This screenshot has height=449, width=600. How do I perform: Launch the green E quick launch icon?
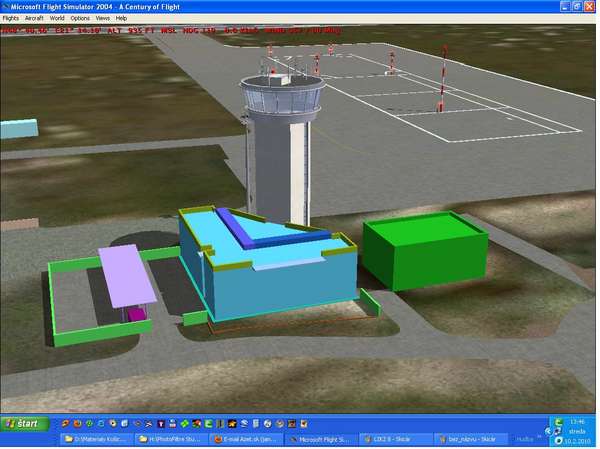point(208,424)
